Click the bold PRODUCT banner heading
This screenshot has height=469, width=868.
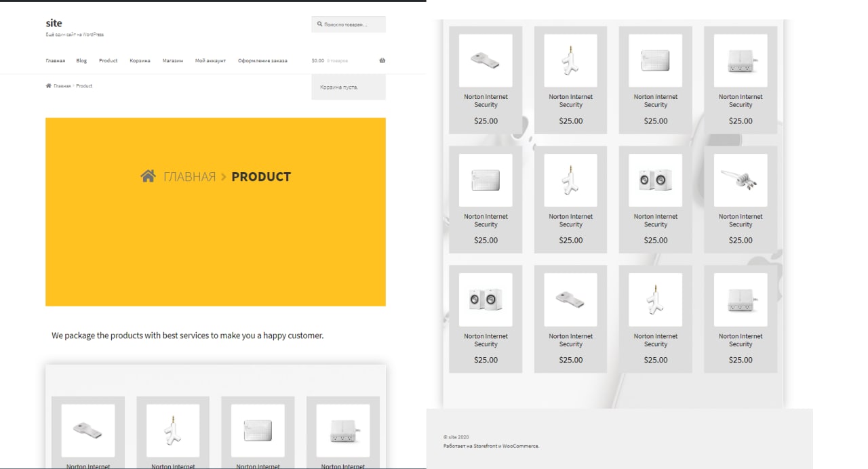tap(261, 177)
